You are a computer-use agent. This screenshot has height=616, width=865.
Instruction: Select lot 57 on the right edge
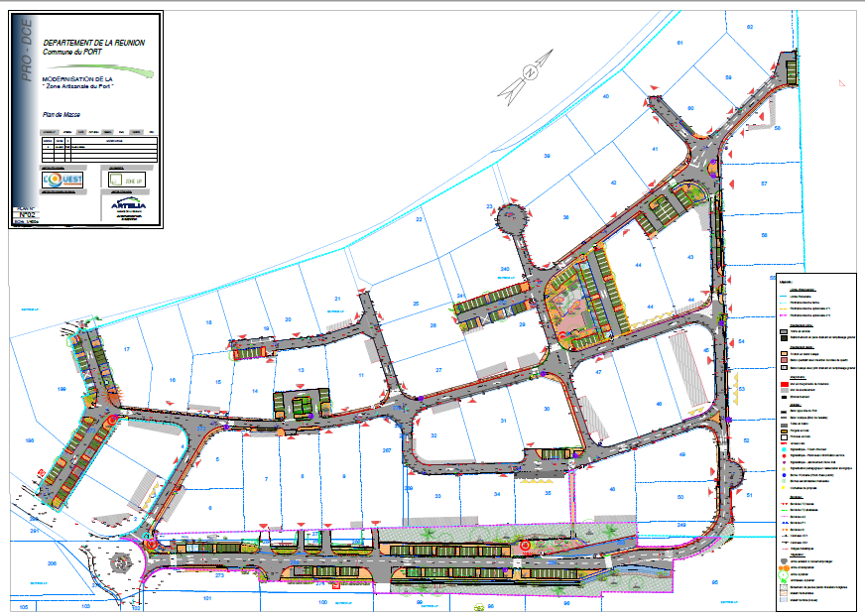pos(764,185)
